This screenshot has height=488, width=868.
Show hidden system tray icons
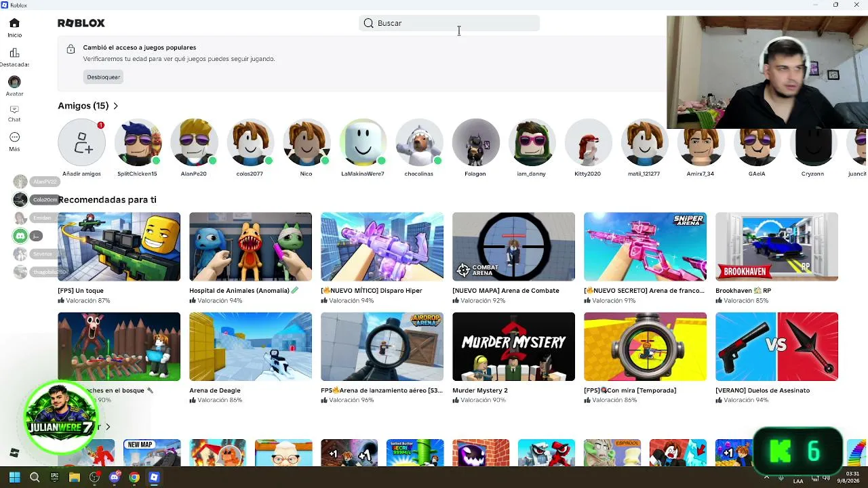tap(767, 477)
